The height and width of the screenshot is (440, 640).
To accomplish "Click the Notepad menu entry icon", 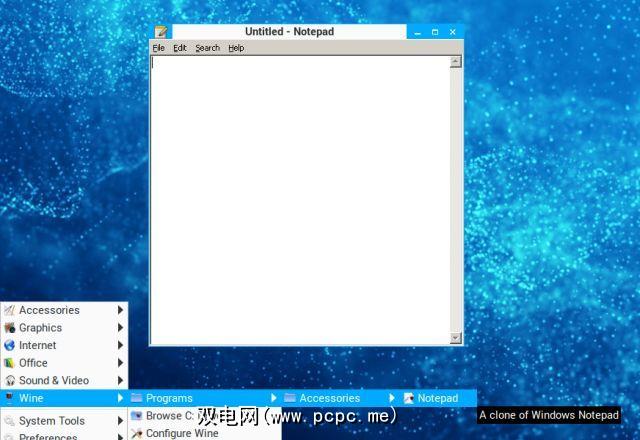I will tap(408, 398).
